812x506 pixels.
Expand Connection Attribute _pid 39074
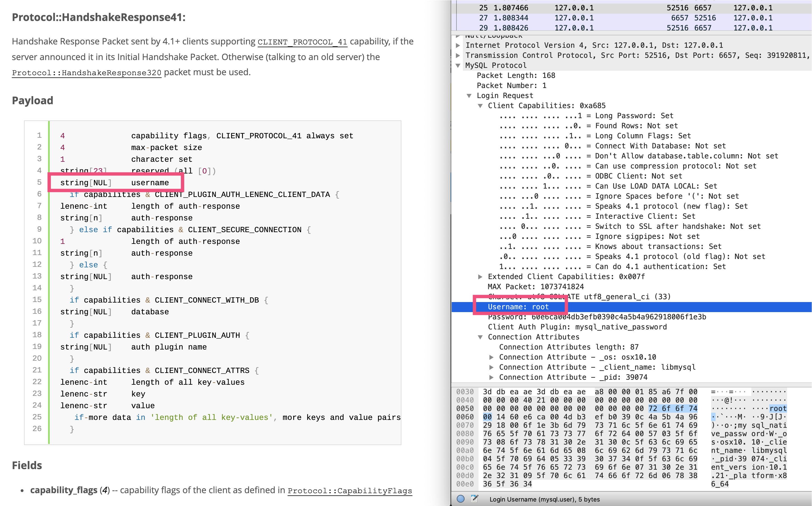[491, 377]
